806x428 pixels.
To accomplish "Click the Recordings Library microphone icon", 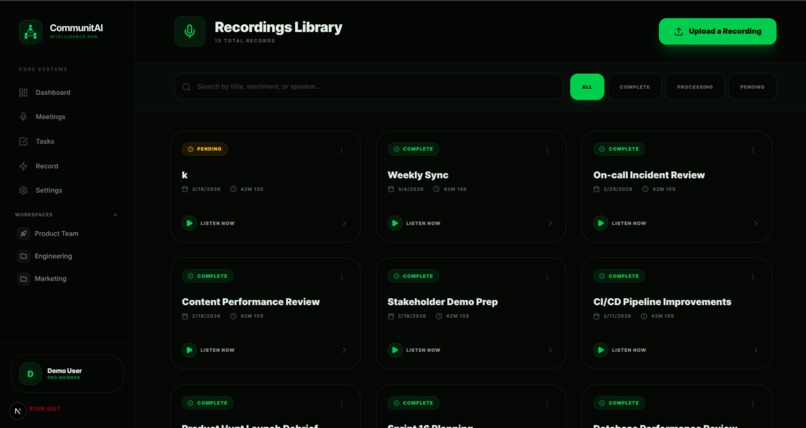I will coord(190,31).
